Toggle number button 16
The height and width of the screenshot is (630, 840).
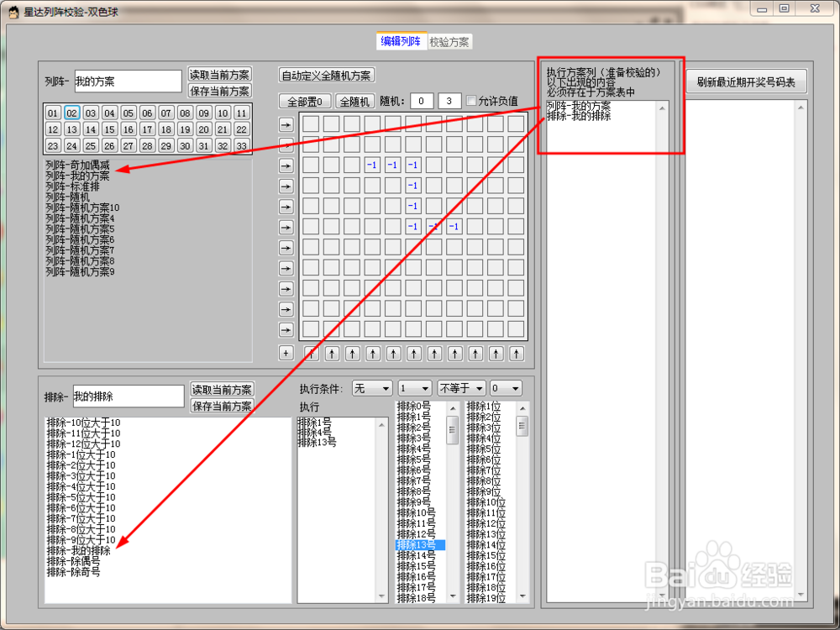(x=129, y=129)
